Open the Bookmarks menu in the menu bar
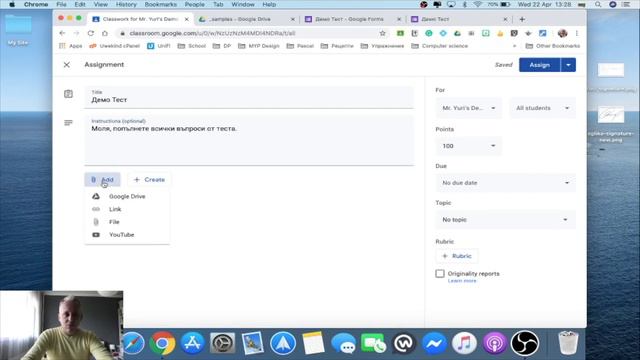 160,4
